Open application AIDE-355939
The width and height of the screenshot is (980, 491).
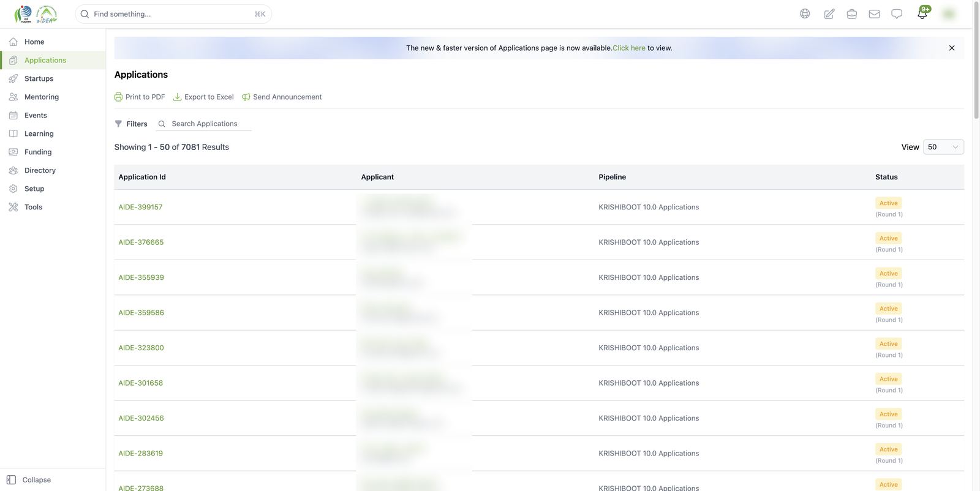tap(141, 277)
